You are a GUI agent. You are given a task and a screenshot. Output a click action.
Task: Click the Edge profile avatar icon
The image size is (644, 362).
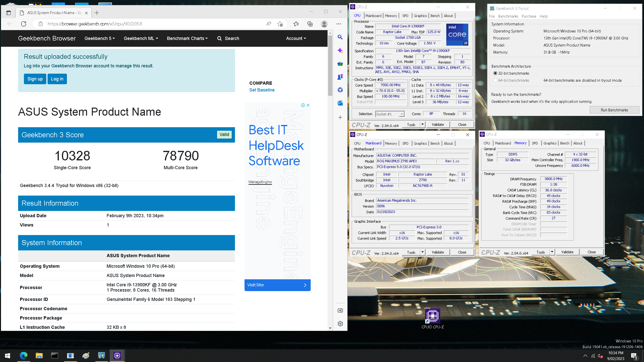tap(324, 24)
